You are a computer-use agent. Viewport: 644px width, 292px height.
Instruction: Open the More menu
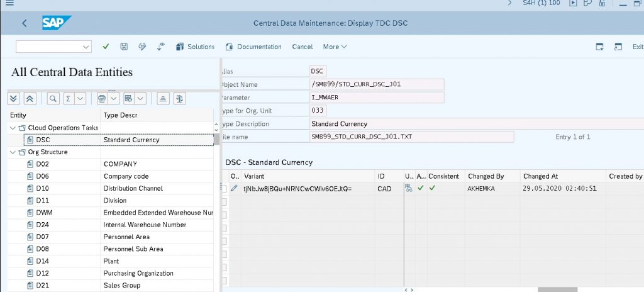coord(335,47)
